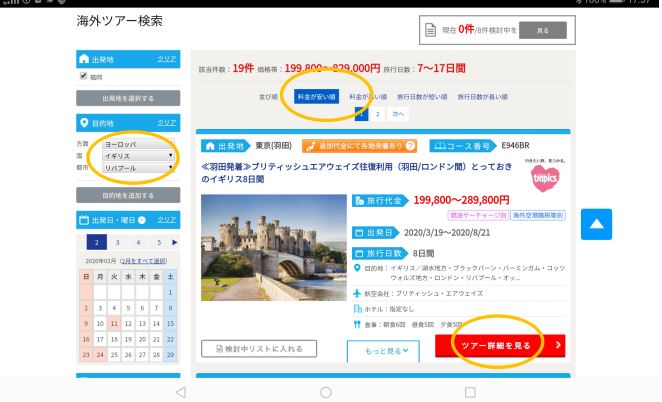This screenshot has width=662, height=402.
Task: Click the red ツアー詳細を見る button
Action: (500, 346)
